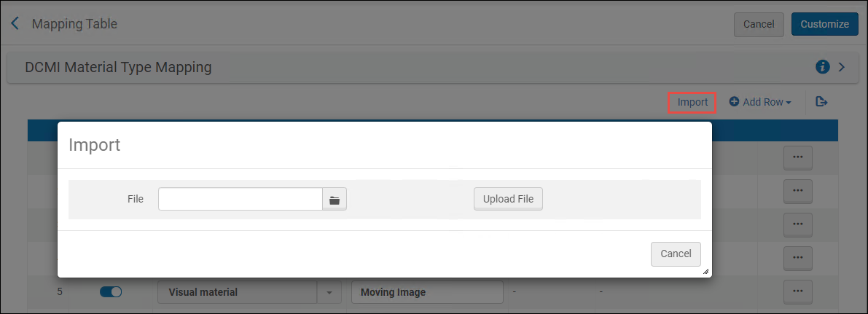Click the back arrow beside Mapping Table
This screenshot has height=314, width=868.
(x=15, y=24)
